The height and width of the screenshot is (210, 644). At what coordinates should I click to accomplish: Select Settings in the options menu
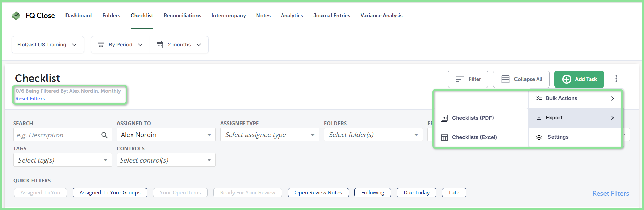pos(575,137)
